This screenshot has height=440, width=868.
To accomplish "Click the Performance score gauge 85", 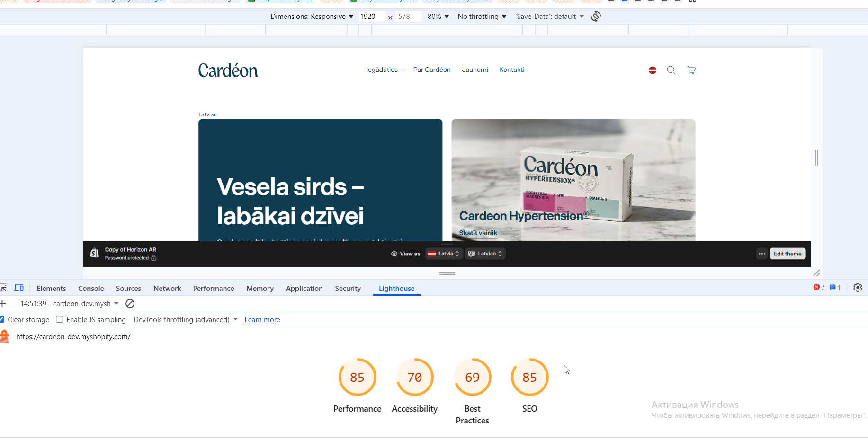I will [357, 377].
